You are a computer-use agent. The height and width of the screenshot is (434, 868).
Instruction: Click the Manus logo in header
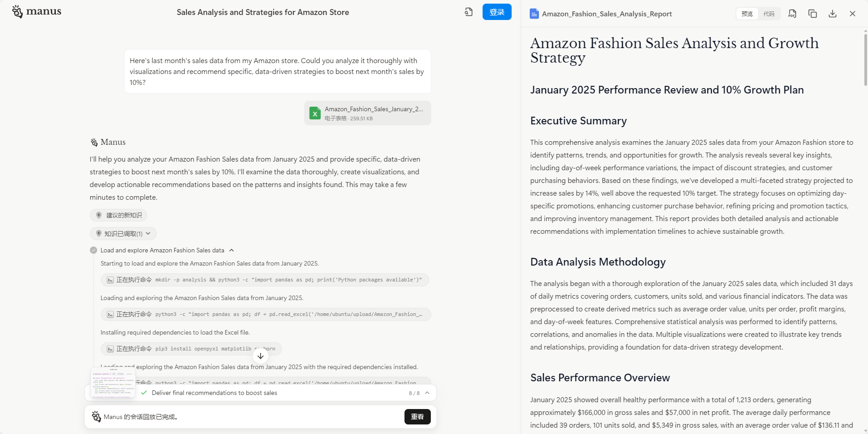[36, 12]
